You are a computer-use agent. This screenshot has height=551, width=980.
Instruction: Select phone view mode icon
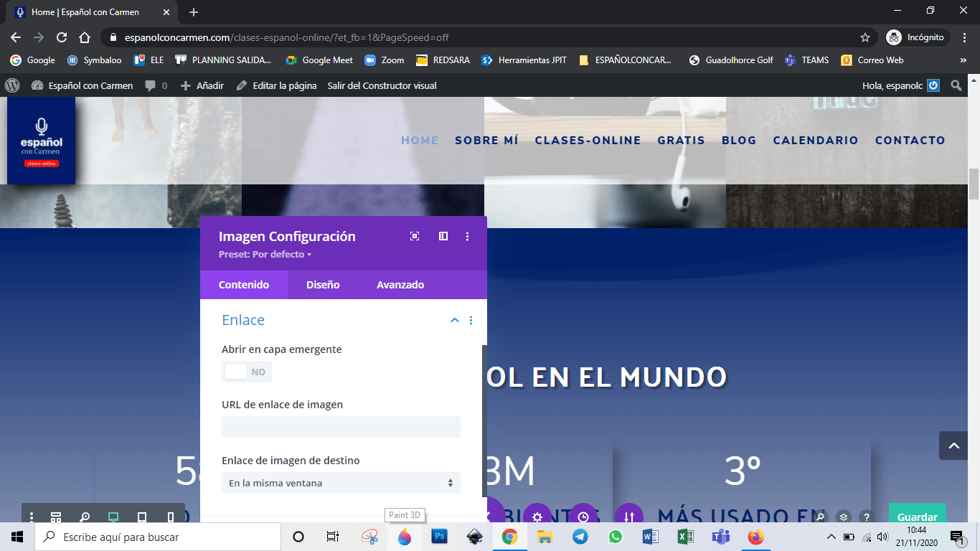pos(170,517)
